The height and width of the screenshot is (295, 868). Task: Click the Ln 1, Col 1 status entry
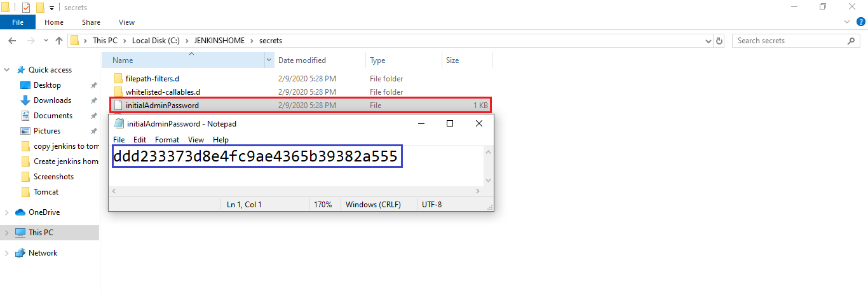pyautogui.click(x=244, y=205)
